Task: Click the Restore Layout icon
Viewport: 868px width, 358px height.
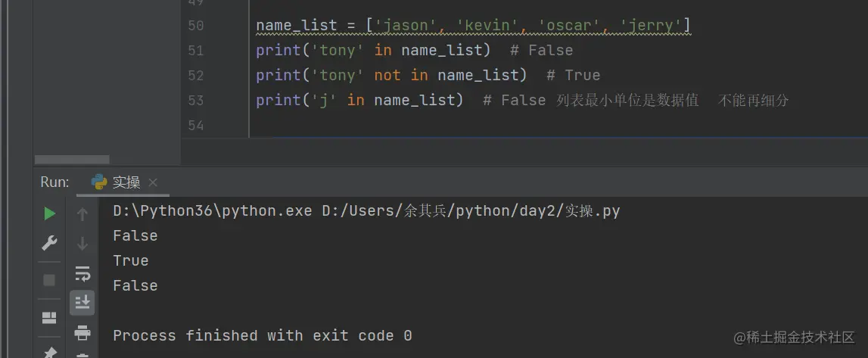Action: (49, 317)
